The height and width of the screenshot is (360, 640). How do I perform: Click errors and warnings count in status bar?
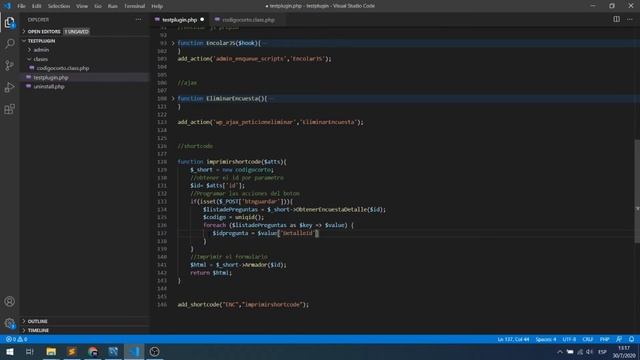(16, 339)
